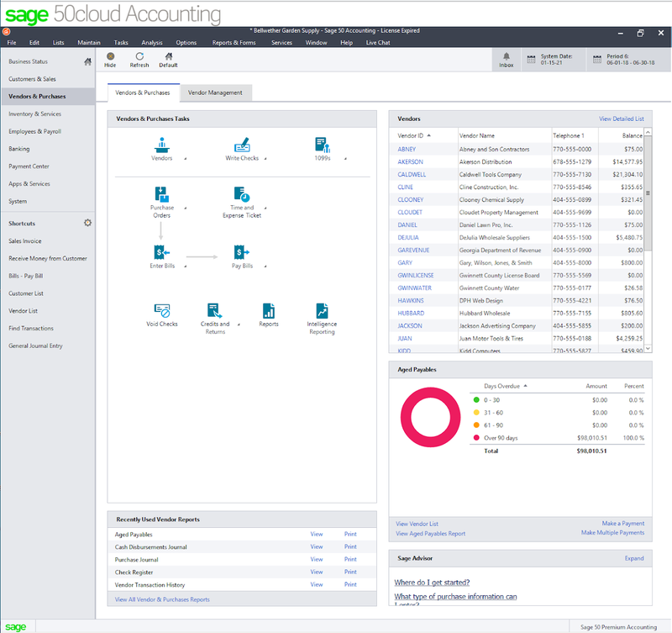The height and width of the screenshot is (633, 672).
Task: Click the Default home toolbar icon
Action: pos(169,56)
